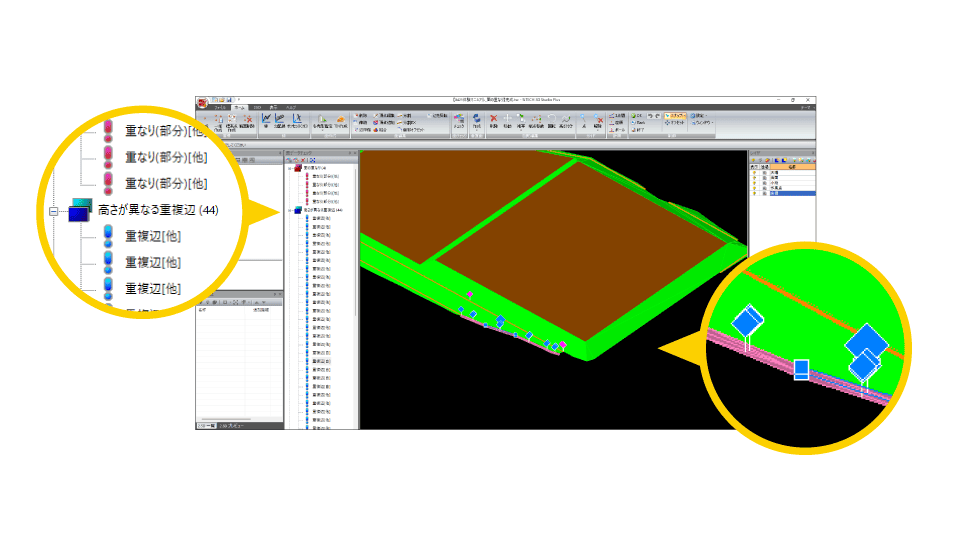The height and width of the screenshot is (540, 960).
Task: Click the 終了 finish command
Action: pos(637,130)
